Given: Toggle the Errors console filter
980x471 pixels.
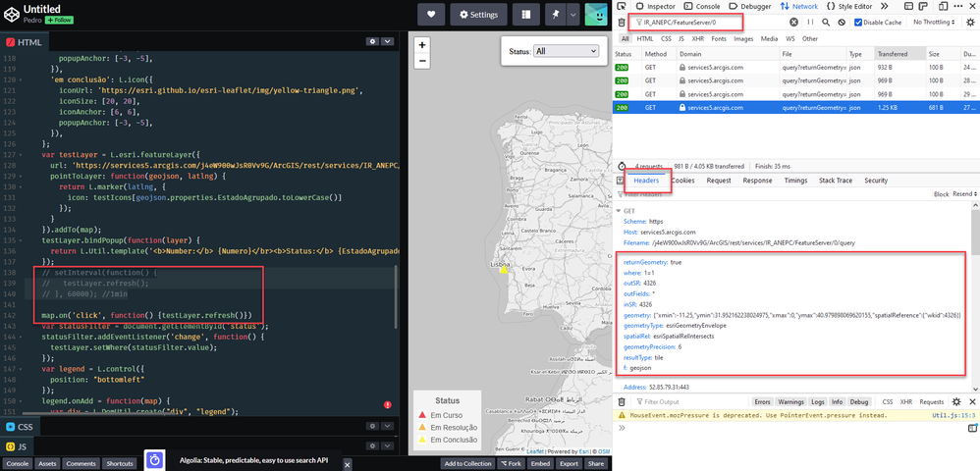Looking at the screenshot, I should click(x=762, y=401).
